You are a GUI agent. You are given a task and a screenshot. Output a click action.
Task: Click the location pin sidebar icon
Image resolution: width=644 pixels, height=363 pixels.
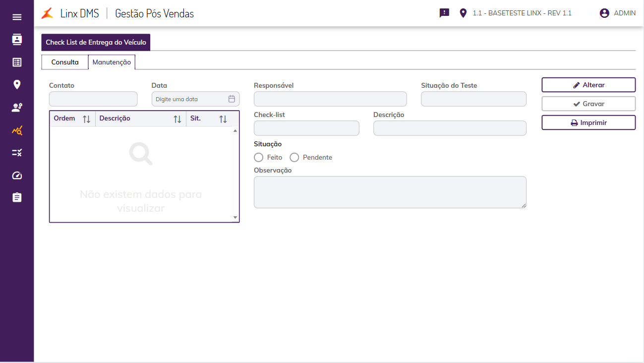pos(17,85)
